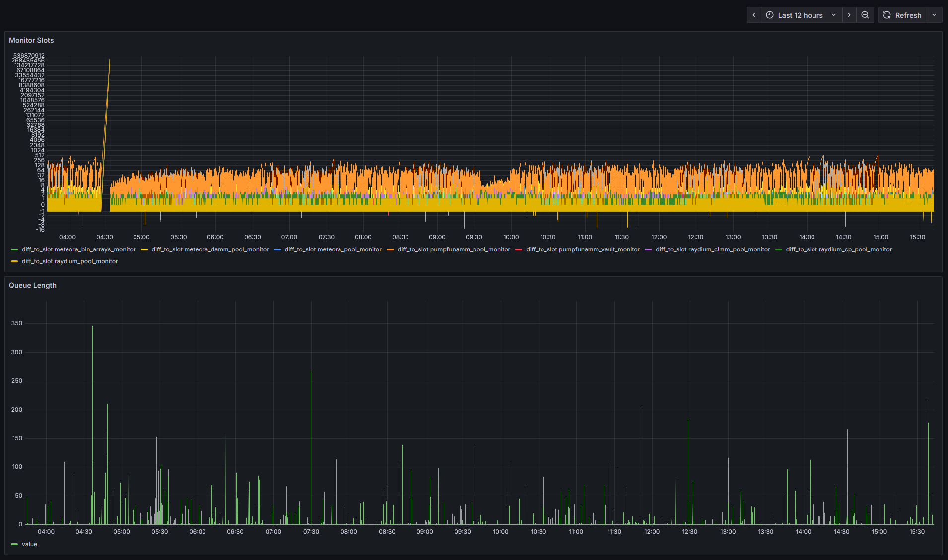Click the value legend item in Queue Length
Viewport: 948px width, 560px height.
(29, 544)
